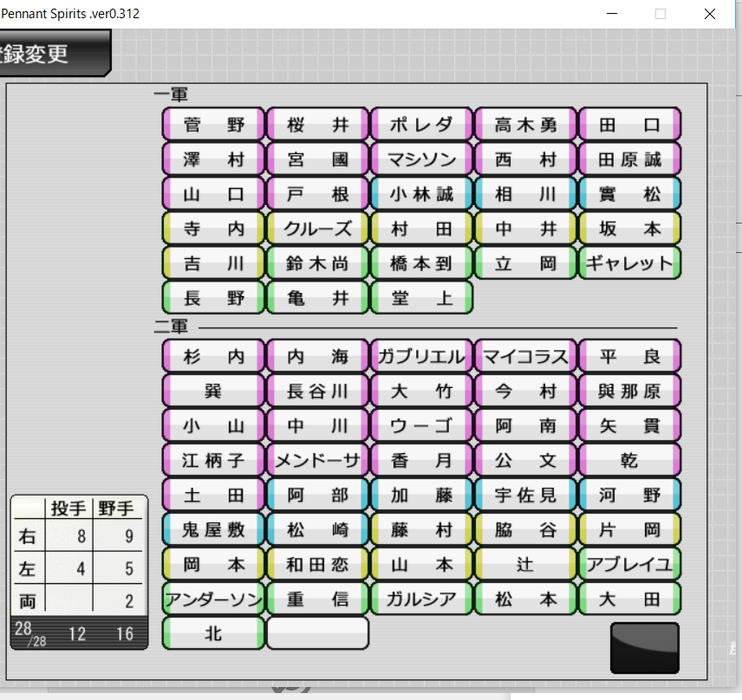This screenshot has height=700, width=742.
Task: Click the マイコラス player button
Action: [526, 356]
